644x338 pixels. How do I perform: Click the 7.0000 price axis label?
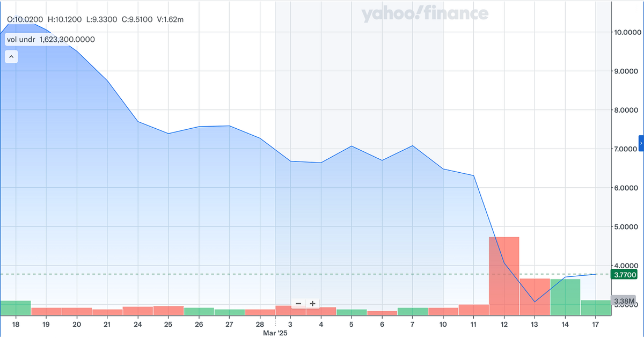pos(627,149)
